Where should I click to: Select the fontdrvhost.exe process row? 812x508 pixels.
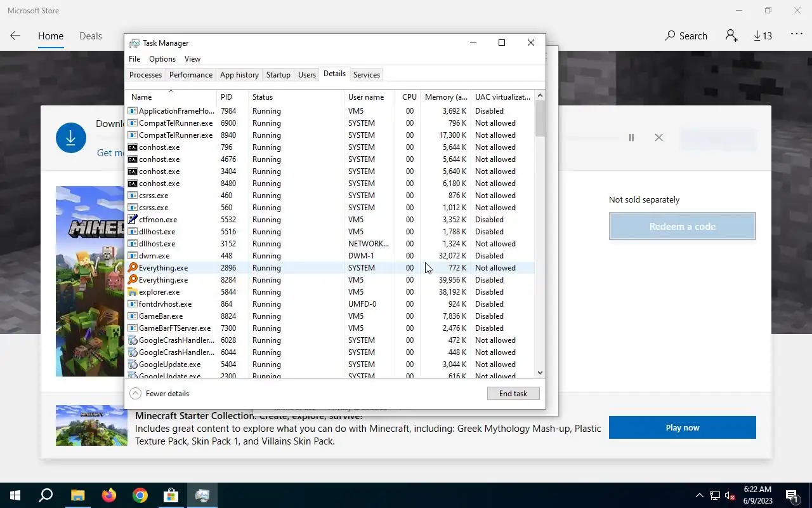click(x=330, y=304)
